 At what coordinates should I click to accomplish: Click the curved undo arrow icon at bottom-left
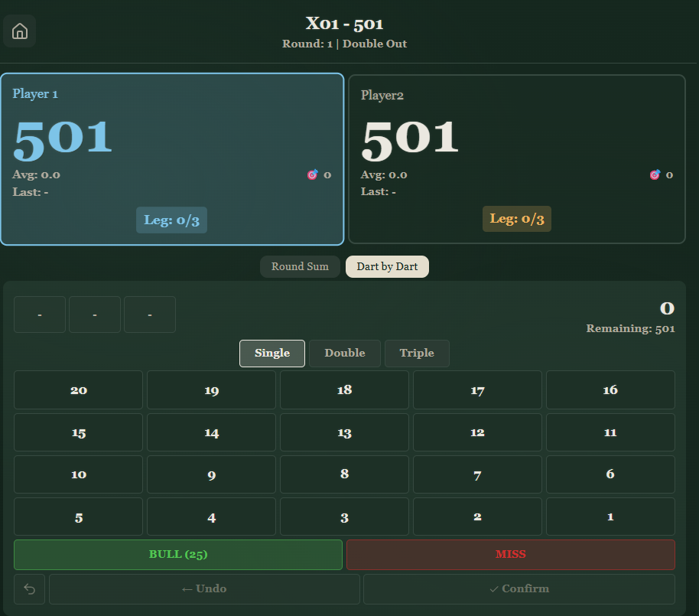[x=29, y=588]
